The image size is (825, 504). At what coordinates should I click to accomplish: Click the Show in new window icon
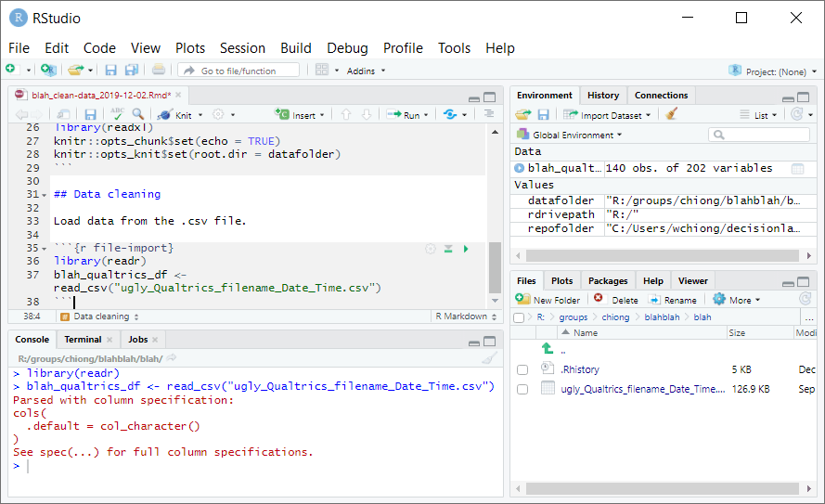[64, 114]
